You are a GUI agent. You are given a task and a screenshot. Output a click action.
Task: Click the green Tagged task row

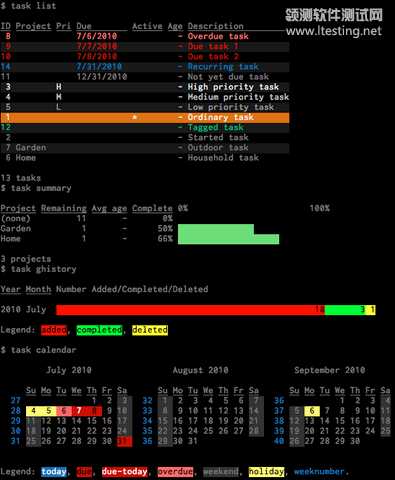coord(145,127)
